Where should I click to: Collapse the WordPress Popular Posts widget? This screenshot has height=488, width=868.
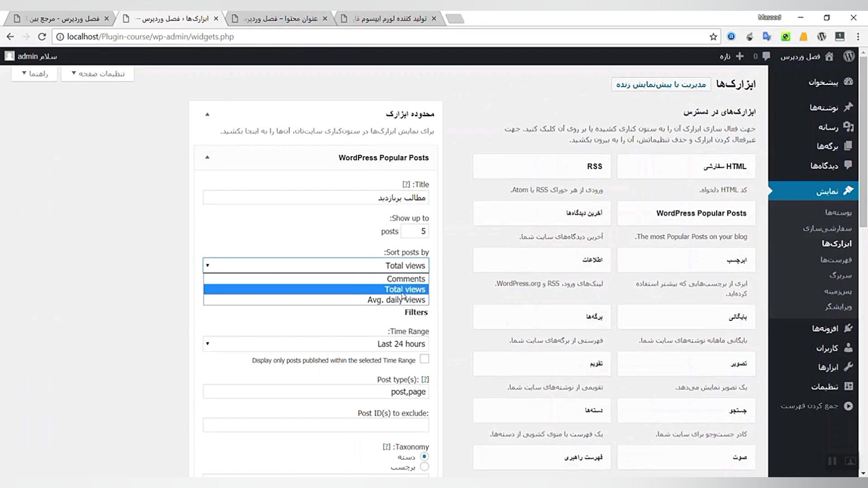tap(207, 157)
